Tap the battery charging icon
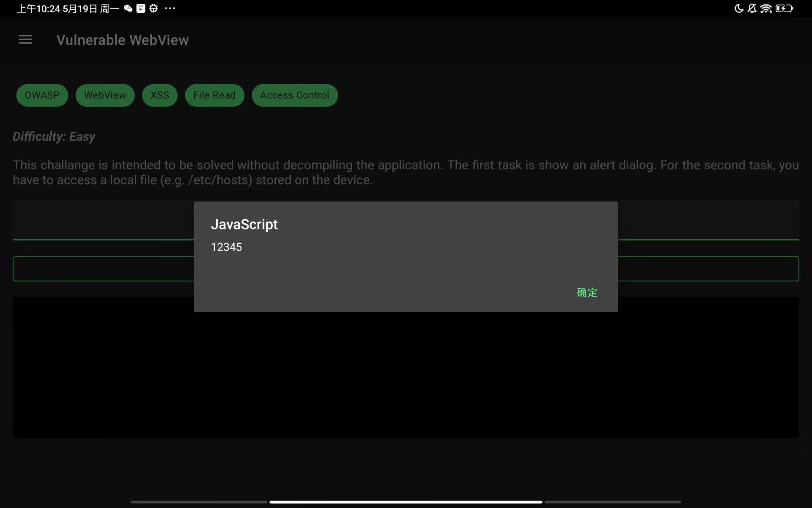 (x=784, y=8)
